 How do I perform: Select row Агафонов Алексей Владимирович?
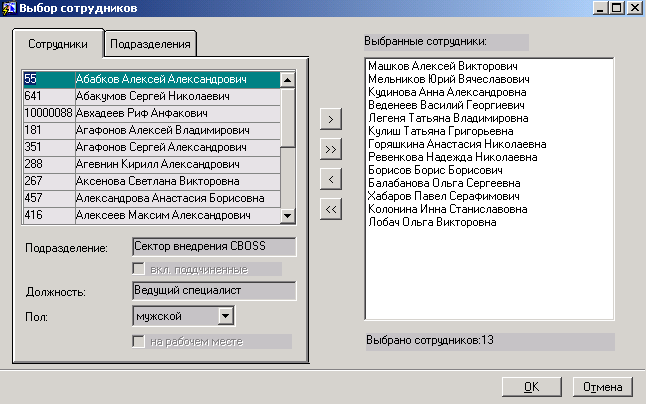click(152, 130)
